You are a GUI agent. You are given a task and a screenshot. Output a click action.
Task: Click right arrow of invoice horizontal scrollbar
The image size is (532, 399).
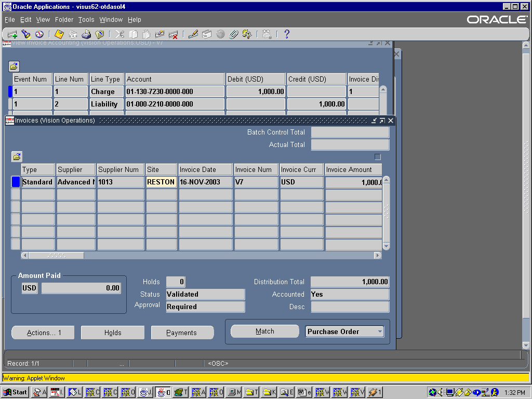point(378,255)
